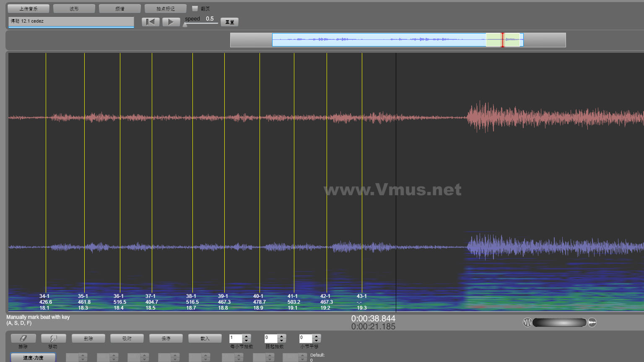644x362 pixels.
Task: Click the 拍点标记 beat marking button
Action: (166, 8)
